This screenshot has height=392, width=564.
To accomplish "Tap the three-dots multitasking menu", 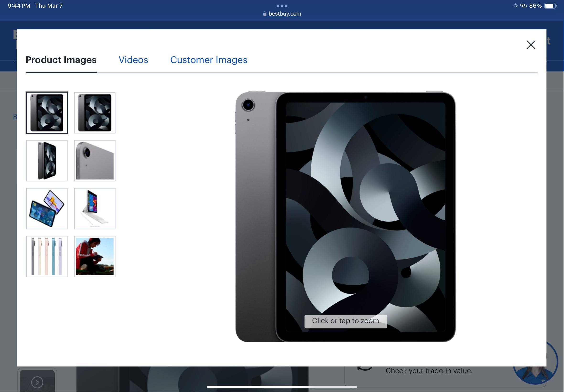I will coord(282,6).
